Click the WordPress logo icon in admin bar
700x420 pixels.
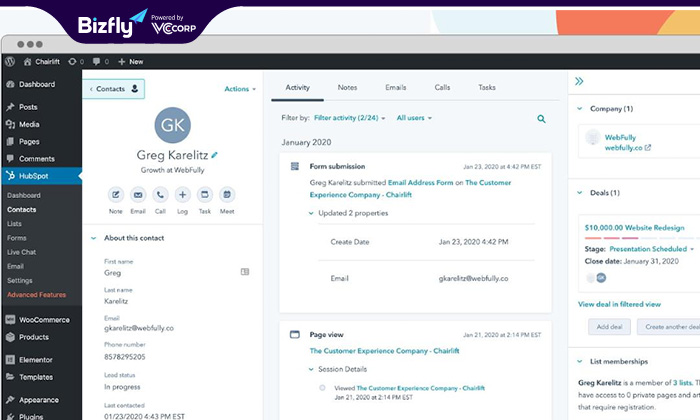coord(9,62)
